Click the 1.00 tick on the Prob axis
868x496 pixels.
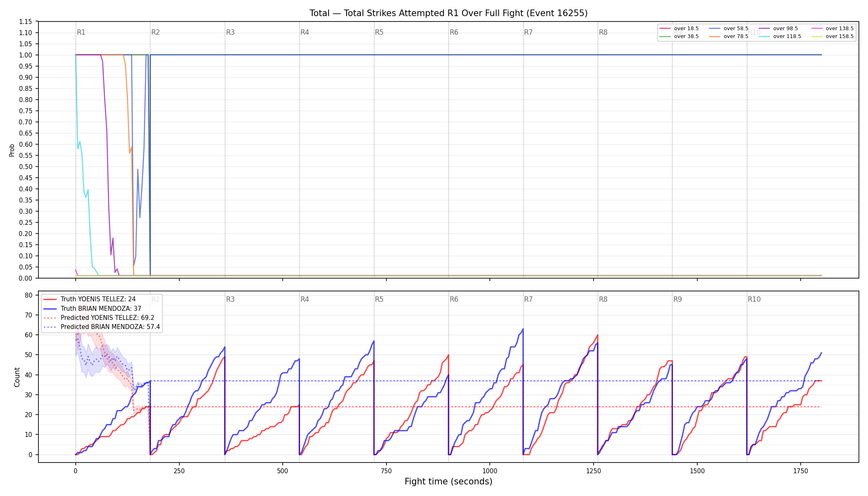pyautogui.click(x=26, y=55)
